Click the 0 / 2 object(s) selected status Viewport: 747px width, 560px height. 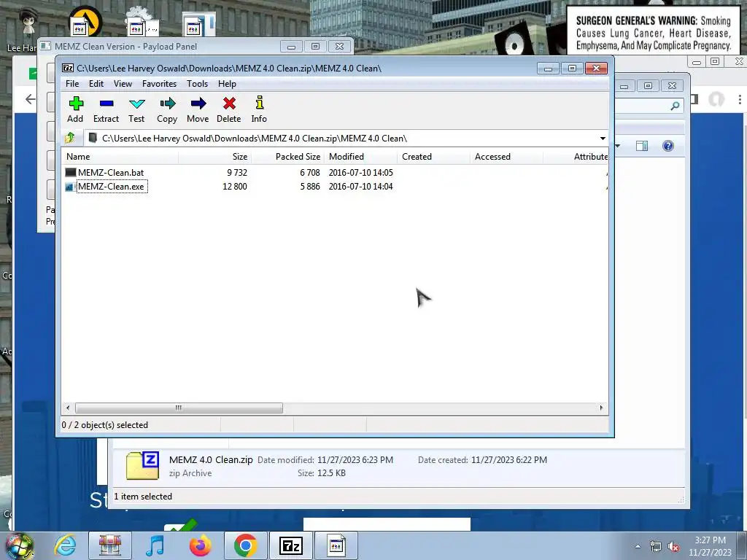(105, 425)
